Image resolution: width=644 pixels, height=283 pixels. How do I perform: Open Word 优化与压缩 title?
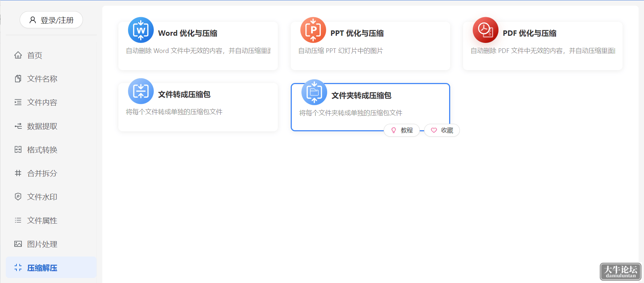(188, 33)
